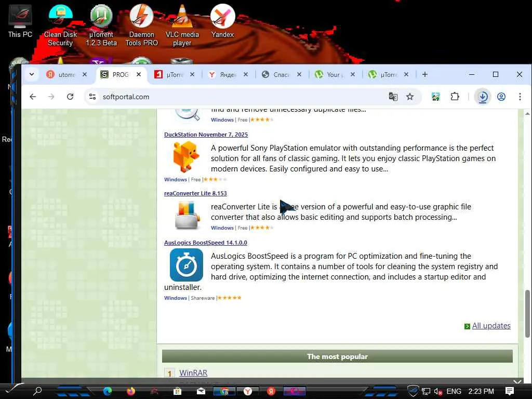The height and width of the screenshot is (399, 532).
Task: Bookmark this page with star
Action: (x=410, y=97)
